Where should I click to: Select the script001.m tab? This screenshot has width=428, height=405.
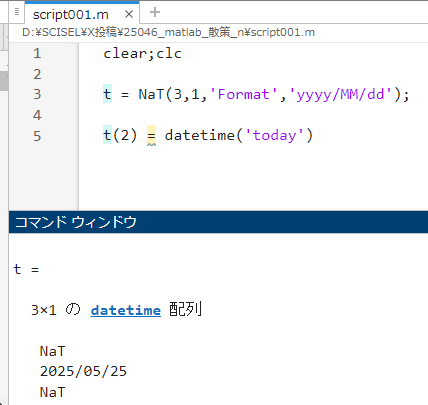[x=71, y=14]
